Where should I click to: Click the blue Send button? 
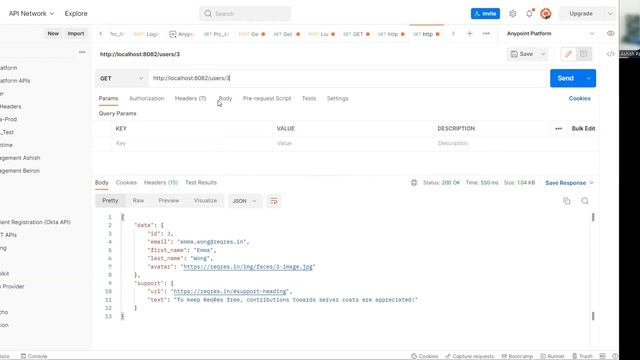[x=566, y=78]
